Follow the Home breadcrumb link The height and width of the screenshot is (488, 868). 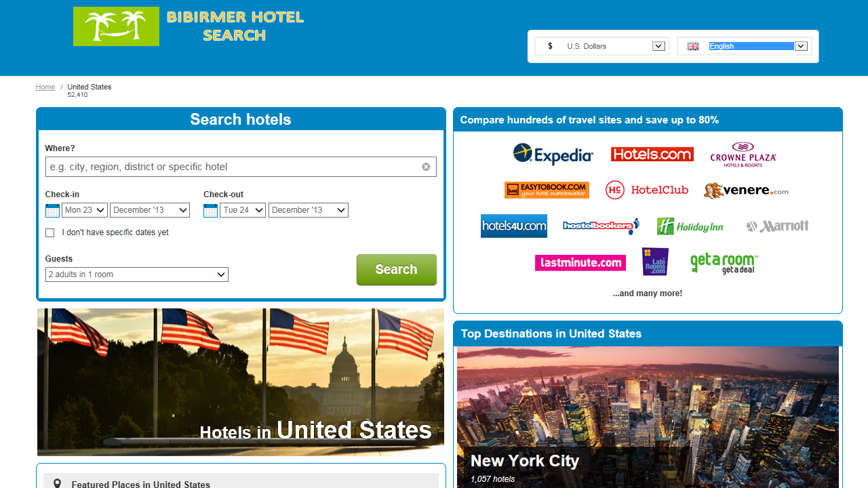[45, 87]
